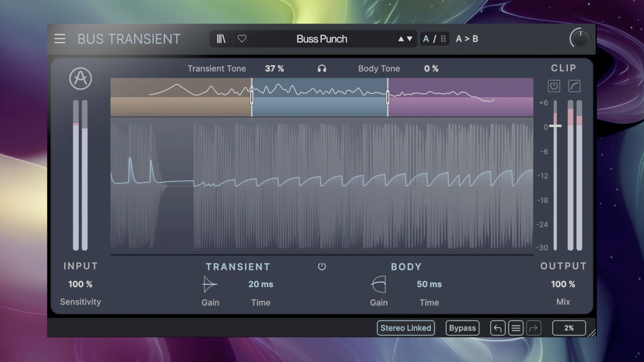Screen dimensions: 644x362
Task: Click the Arturia logo icon
Action: (x=80, y=79)
